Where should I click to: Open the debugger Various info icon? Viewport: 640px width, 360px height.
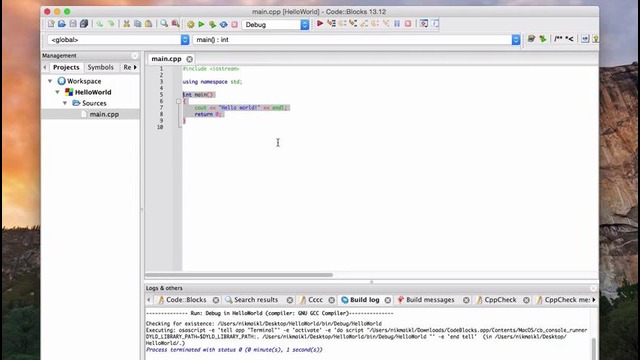(x=435, y=24)
